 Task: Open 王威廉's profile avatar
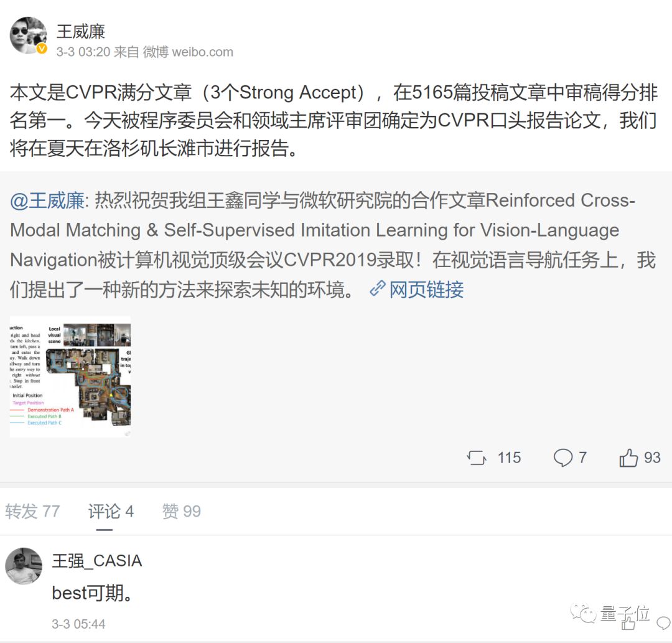tap(28, 35)
